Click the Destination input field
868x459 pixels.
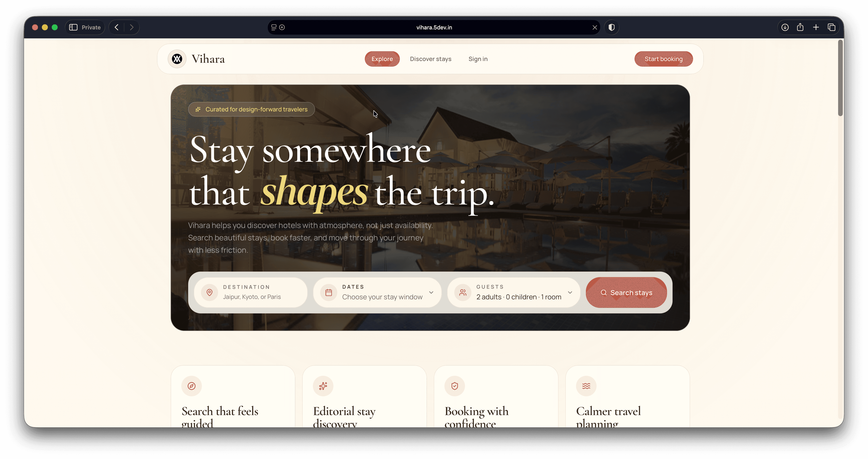click(x=251, y=292)
